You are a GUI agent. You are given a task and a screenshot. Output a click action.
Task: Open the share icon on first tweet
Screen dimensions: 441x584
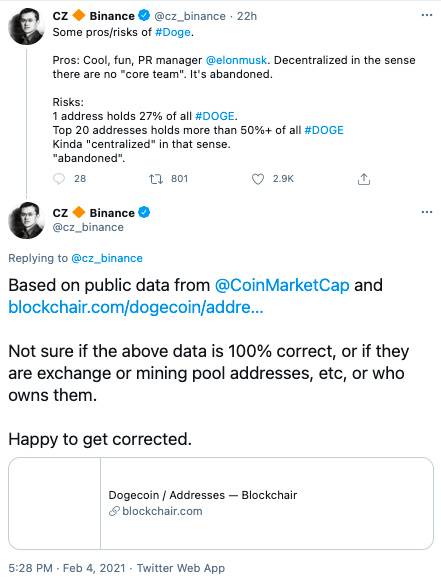[x=364, y=179]
